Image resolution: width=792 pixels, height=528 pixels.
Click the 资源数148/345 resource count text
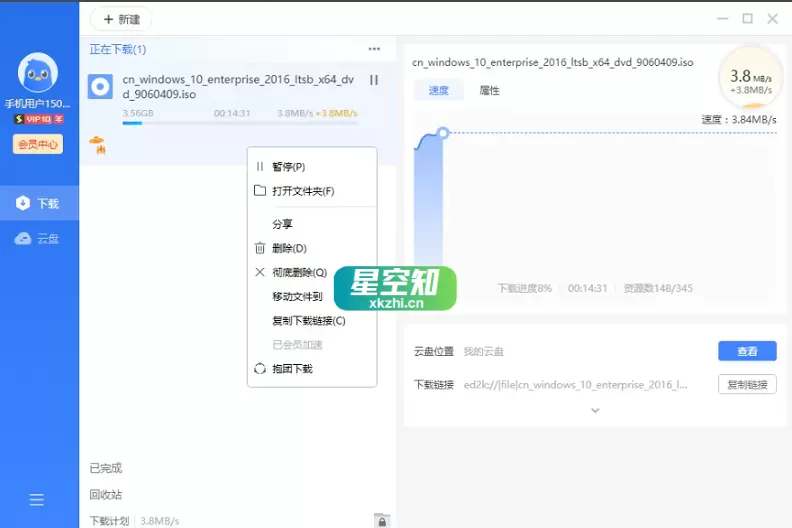coord(658,289)
